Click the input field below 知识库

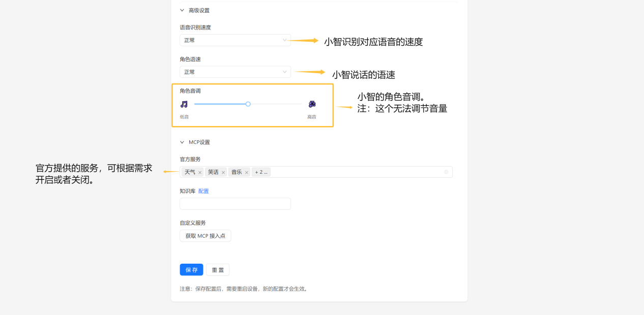pyautogui.click(x=235, y=203)
